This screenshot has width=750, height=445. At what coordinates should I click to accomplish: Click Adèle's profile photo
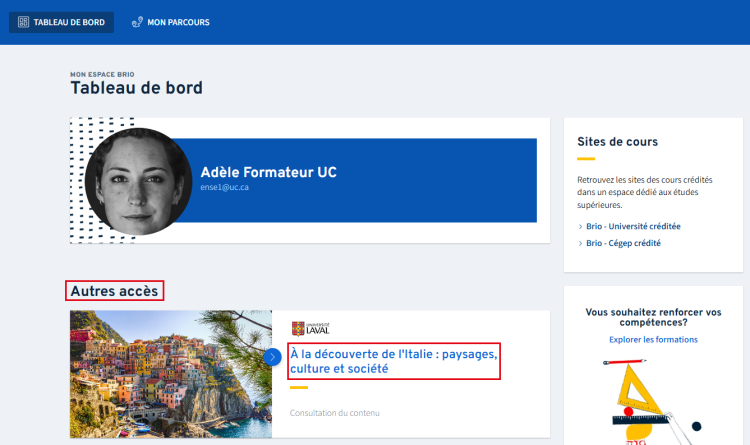click(138, 181)
